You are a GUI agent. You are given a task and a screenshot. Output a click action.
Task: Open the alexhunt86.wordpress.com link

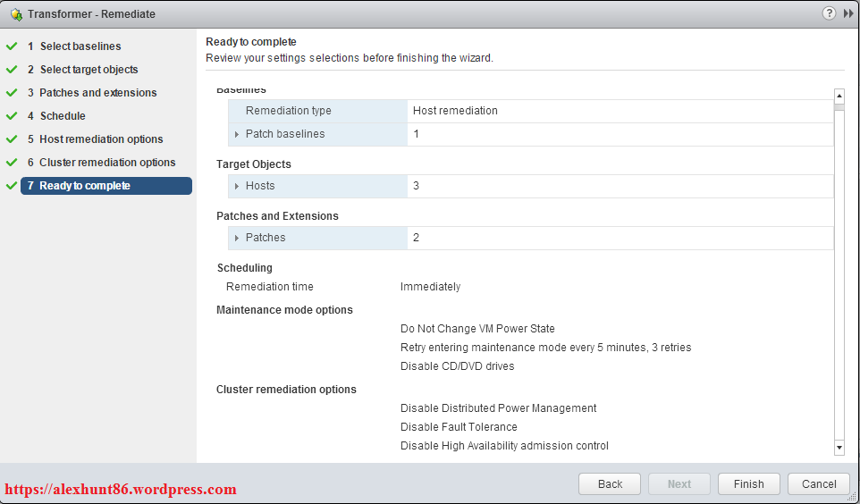[121, 489]
